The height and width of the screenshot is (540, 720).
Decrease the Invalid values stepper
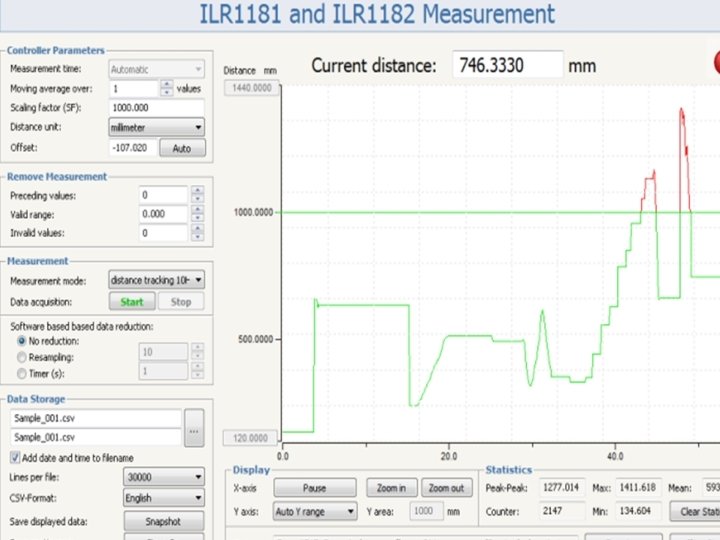tap(197, 237)
